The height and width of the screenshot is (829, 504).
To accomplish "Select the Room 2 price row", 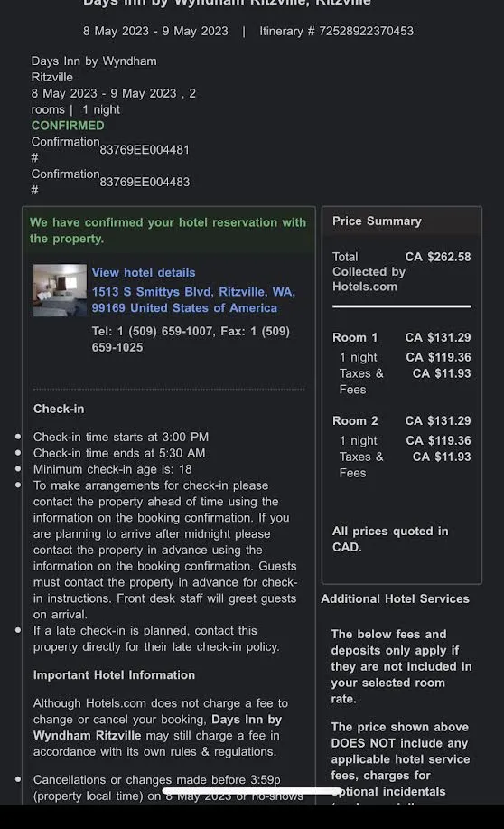I will coord(402,421).
